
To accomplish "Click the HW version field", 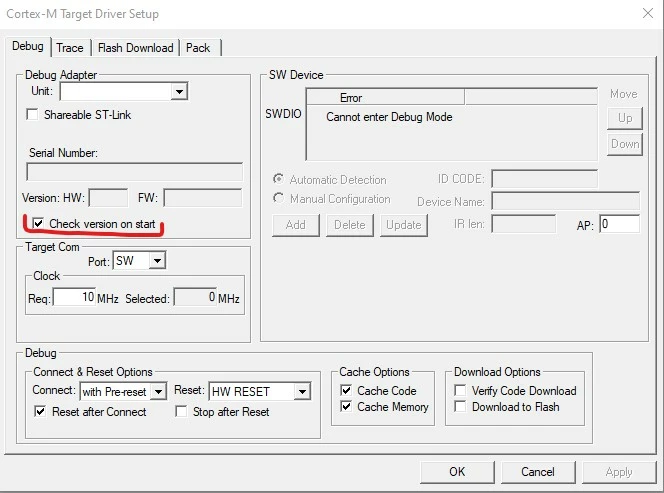I will click(x=108, y=198).
